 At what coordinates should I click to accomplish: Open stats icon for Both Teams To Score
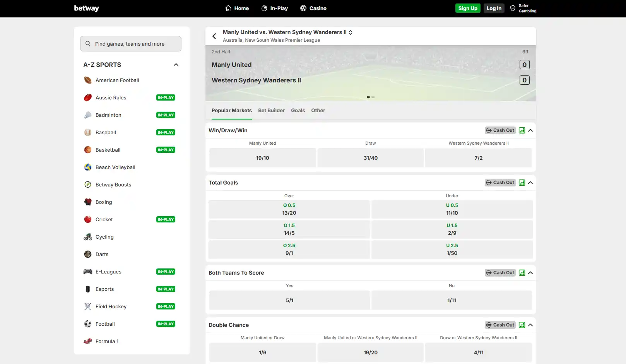(x=522, y=273)
